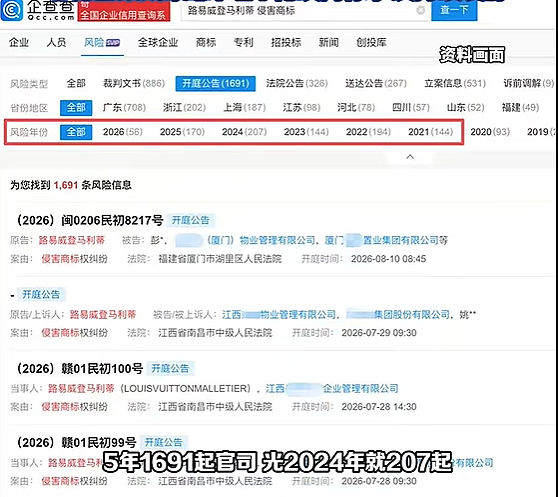Filter by 法院公告 (326)
The width and height of the screenshot is (558, 497).
297,83
